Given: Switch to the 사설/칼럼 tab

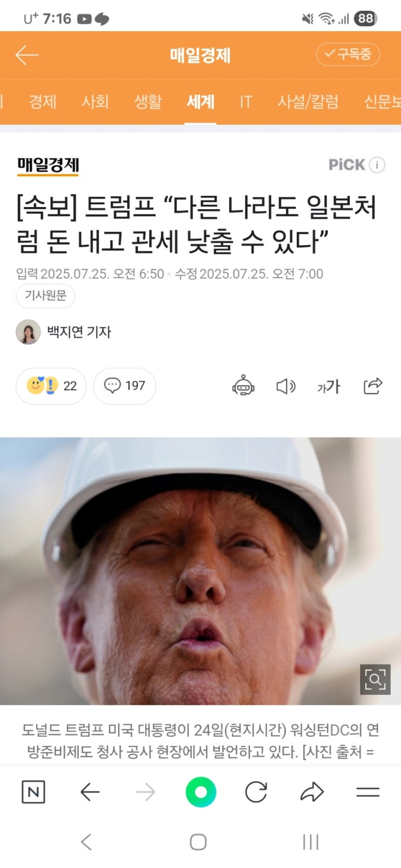Looking at the screenshot, I should pos(308,101).
